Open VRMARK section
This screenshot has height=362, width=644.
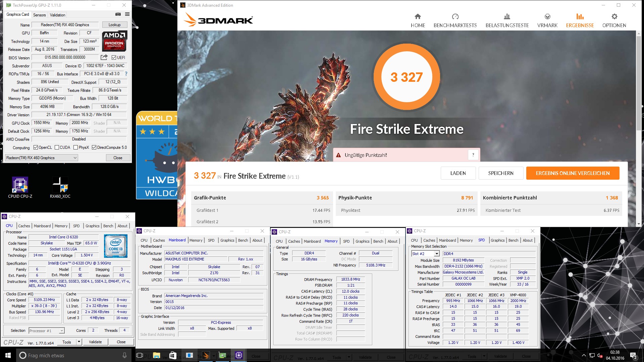(x=547, y=20)
